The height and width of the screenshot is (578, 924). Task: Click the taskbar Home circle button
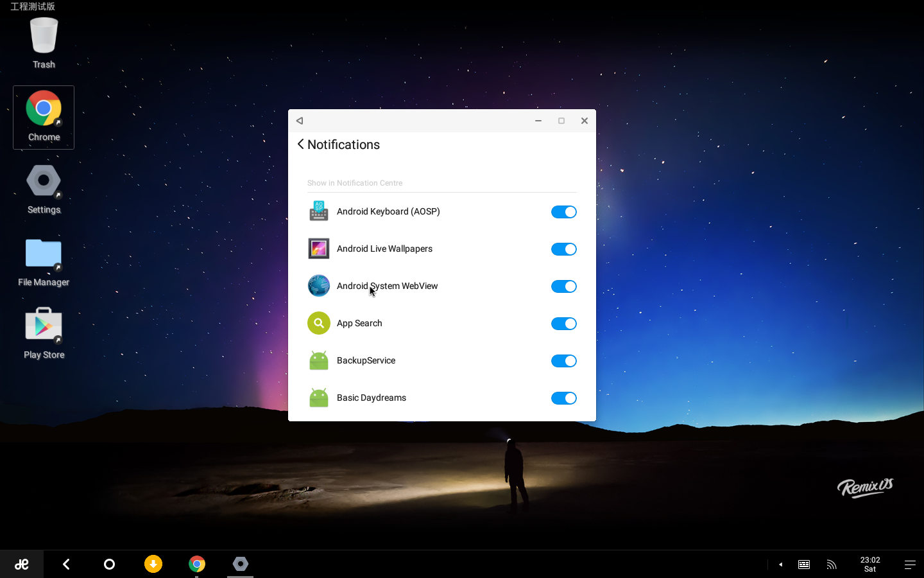[x=109, y=564]
